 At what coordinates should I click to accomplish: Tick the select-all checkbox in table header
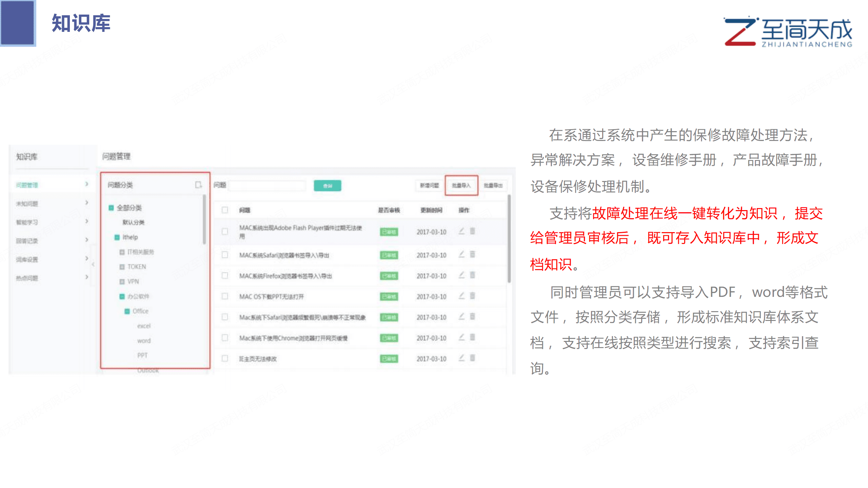point(225,210)
